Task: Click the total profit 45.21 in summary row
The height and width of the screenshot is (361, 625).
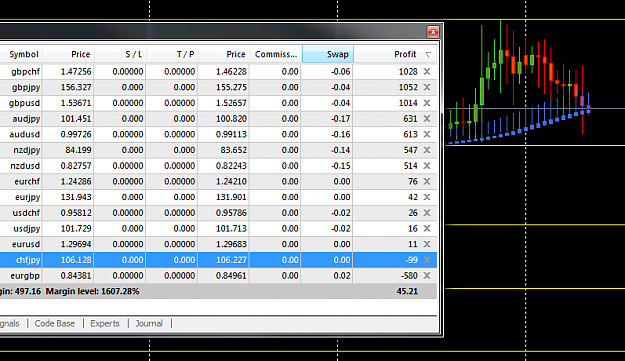Action: point(407,291)
